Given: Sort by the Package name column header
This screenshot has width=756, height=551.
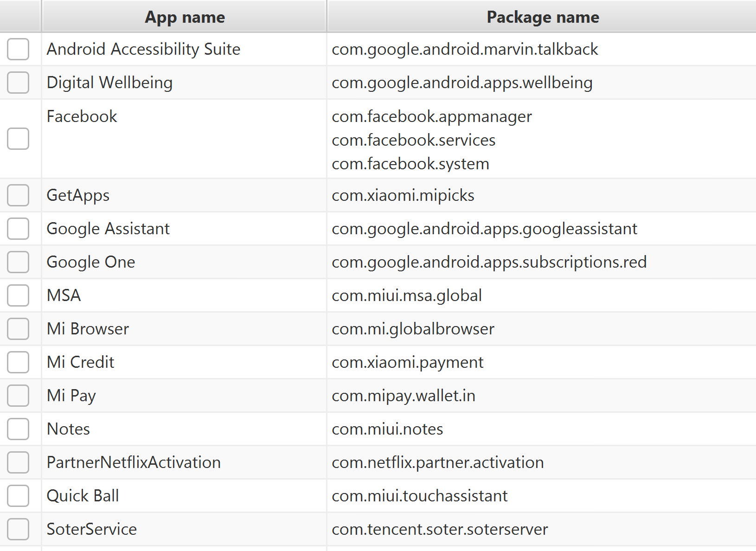Looking at the screenshot, I should click(542, 17).
